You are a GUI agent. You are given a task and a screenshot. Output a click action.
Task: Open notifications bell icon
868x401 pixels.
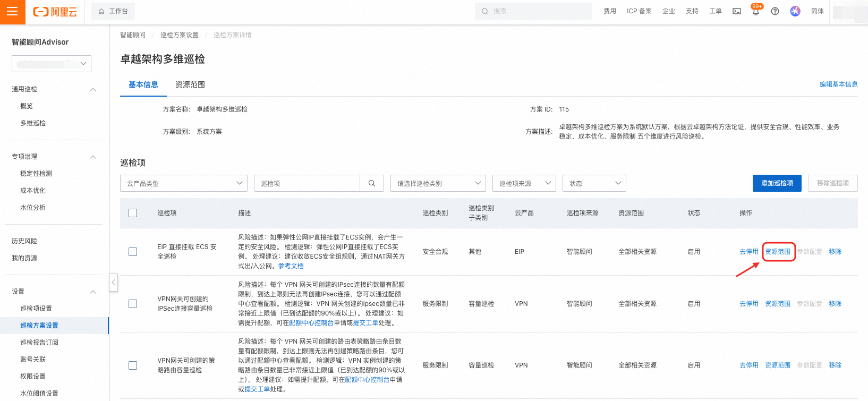click(x=755, y=11)
